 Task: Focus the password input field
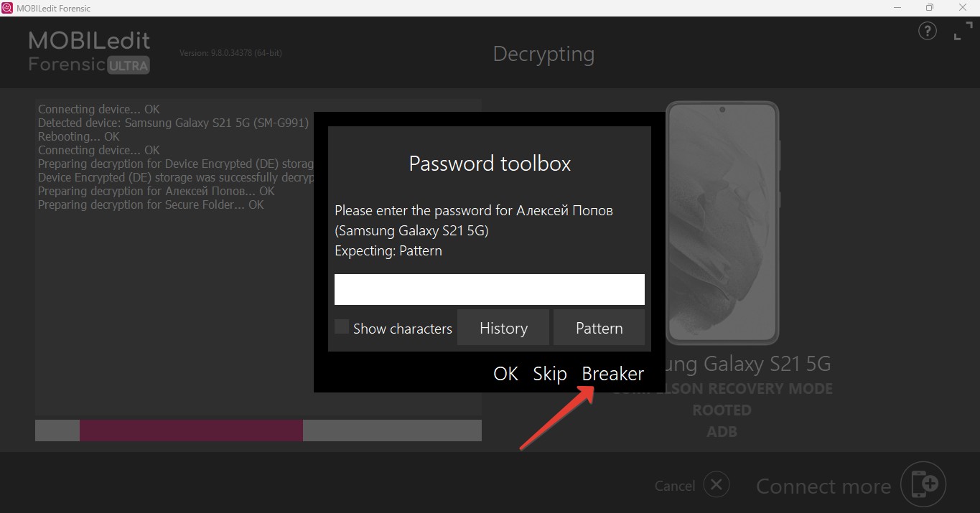(x=490, y=289)
